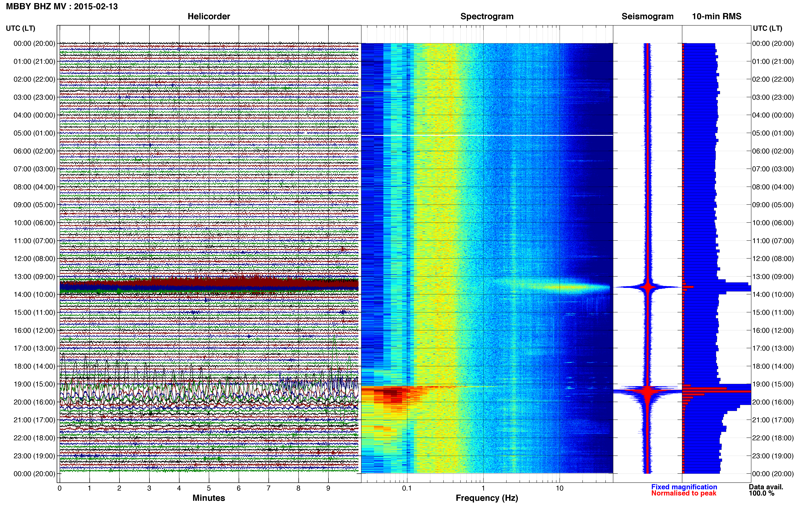Click the left '17:00 (13:00)' time label

(x=34, y=348)
